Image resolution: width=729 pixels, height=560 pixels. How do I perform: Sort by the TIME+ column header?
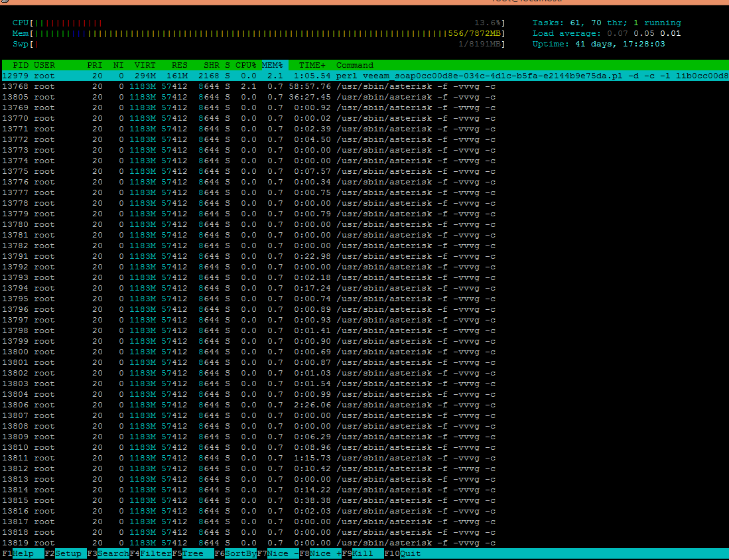(x=312, y=65)
